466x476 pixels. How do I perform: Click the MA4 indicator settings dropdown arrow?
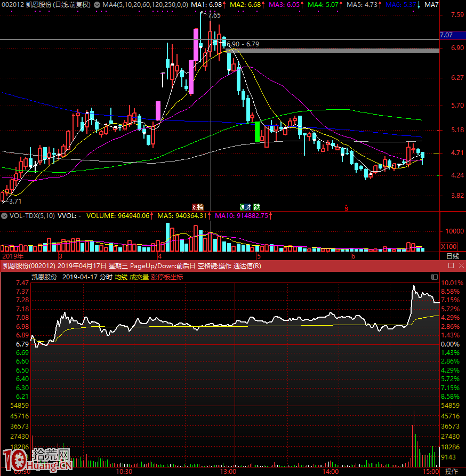coord(97,5)
